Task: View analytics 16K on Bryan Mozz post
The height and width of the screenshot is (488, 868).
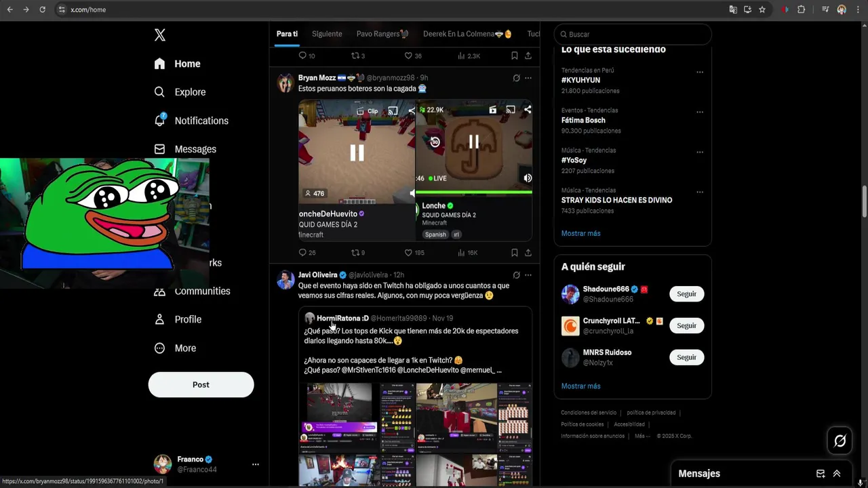Action: pos(467,253)
